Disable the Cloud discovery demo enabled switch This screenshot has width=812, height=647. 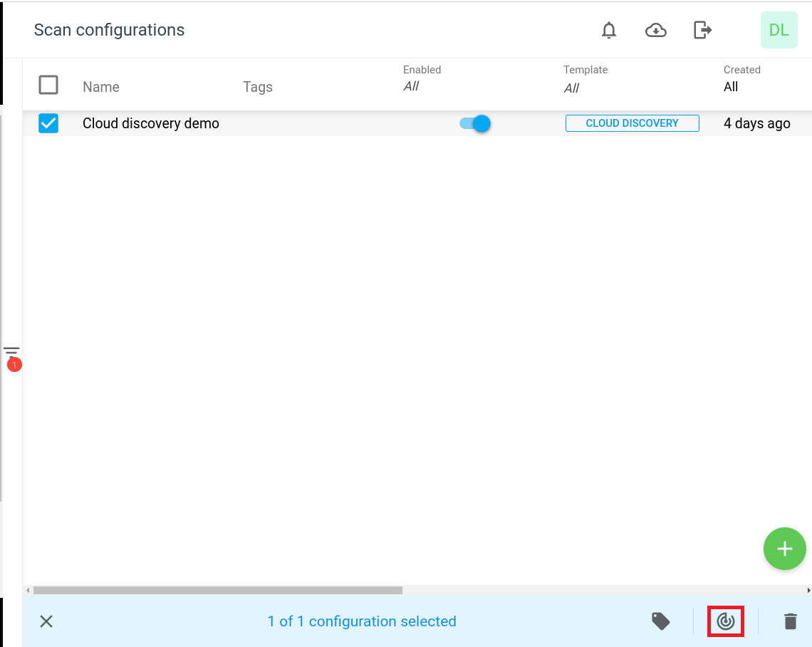[475, 123]
